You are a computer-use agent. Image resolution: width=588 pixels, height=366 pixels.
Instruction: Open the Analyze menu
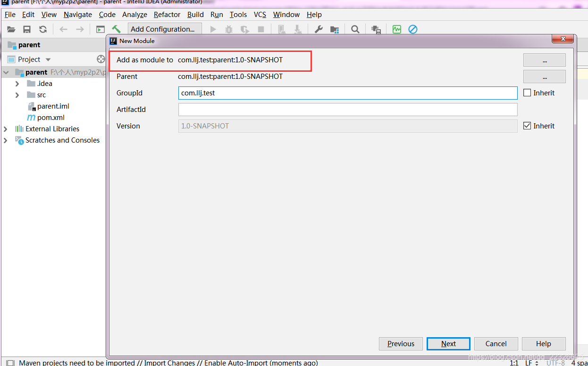[x=134, y=15]
